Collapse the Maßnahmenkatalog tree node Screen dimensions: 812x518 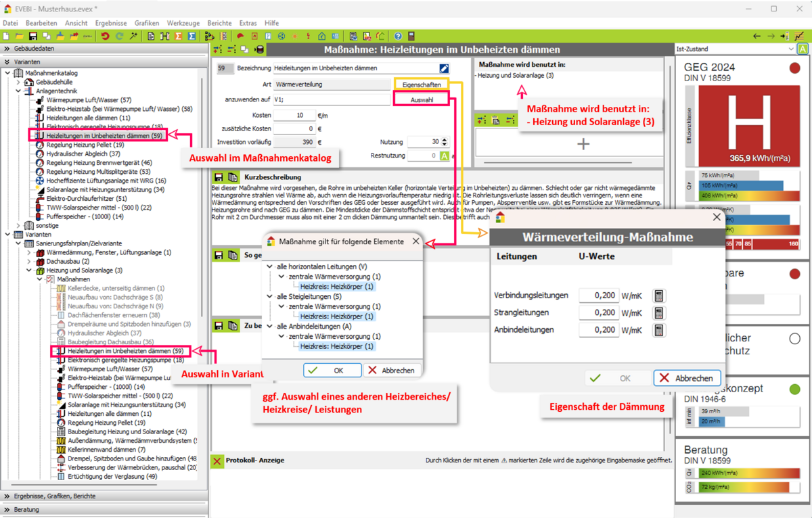[8, 73]
